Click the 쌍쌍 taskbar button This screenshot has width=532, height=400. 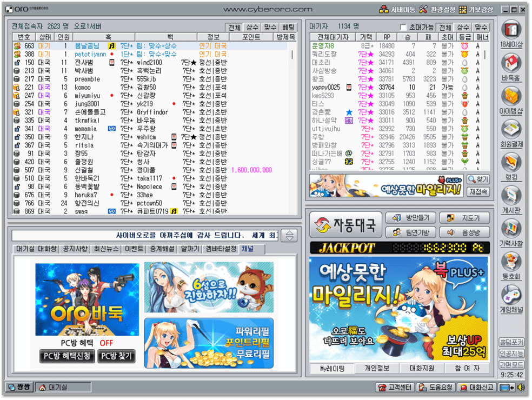(19, 387)
